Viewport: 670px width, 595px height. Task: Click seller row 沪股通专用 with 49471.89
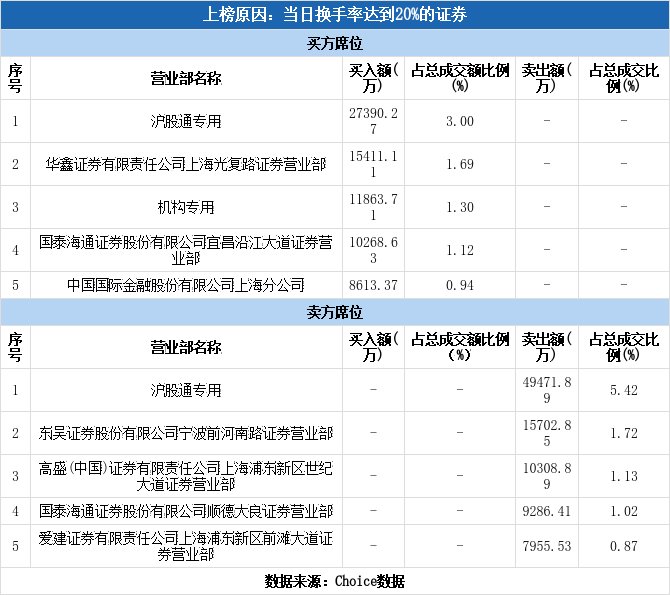point(335,390)
